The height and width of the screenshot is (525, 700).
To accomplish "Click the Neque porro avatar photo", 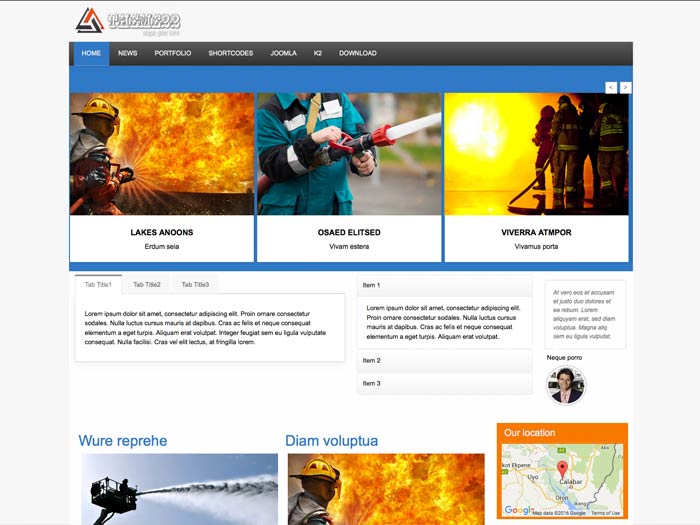I will pyautogui.click(x=566, y=385).
